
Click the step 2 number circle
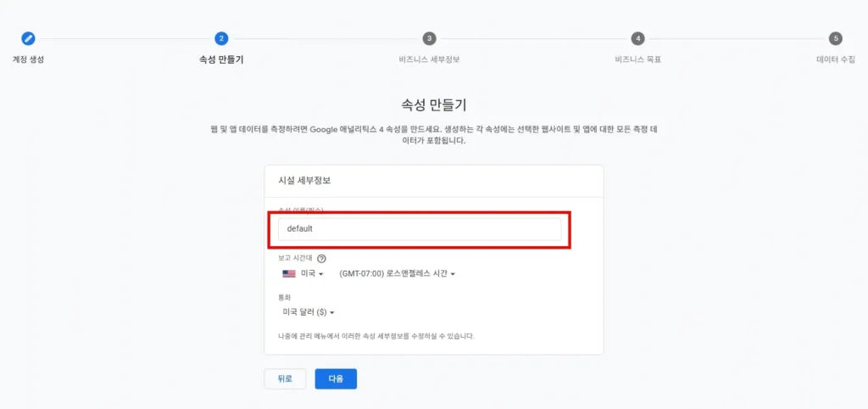coord(221,38)
